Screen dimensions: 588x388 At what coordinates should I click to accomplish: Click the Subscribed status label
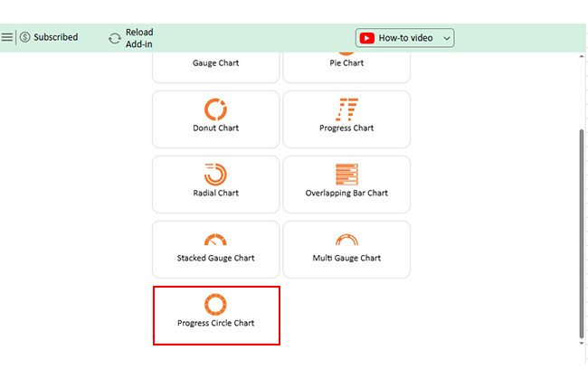coord(56,37)
